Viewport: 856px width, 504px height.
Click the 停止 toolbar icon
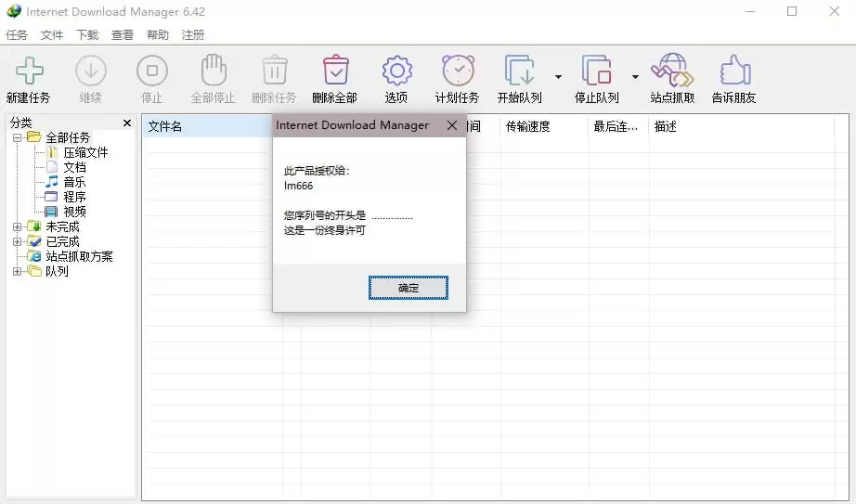pos(151,71)
